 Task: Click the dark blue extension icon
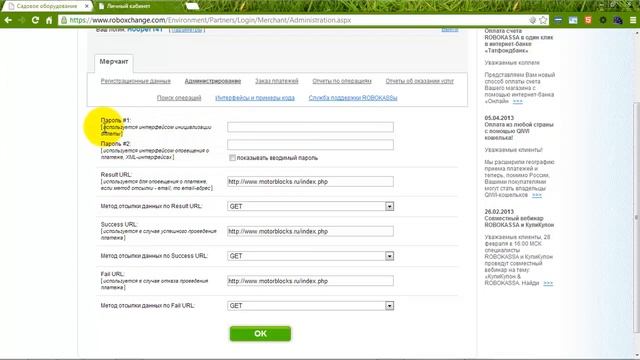pos(618,20)
